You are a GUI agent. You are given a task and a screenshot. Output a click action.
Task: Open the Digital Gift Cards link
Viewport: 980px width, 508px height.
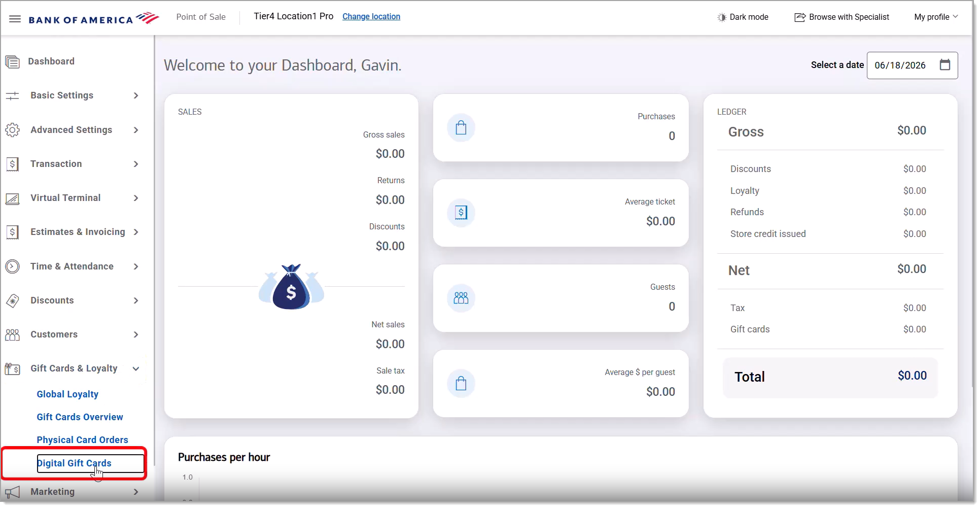click(74, 463)
